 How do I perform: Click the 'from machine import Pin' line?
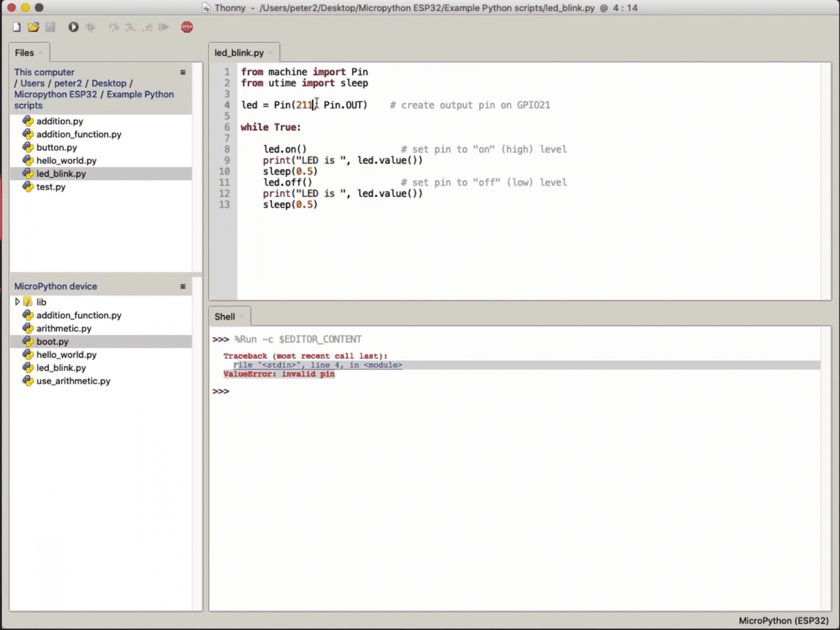tap(304, 72)
